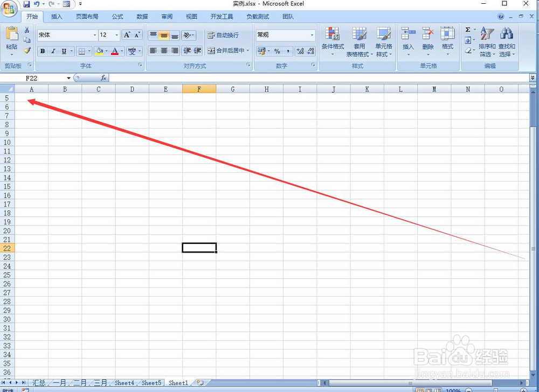This screenshot has width=539, height=392.
Task: Decrease font size with the A-down icon
Action: [x=137, y=35]
